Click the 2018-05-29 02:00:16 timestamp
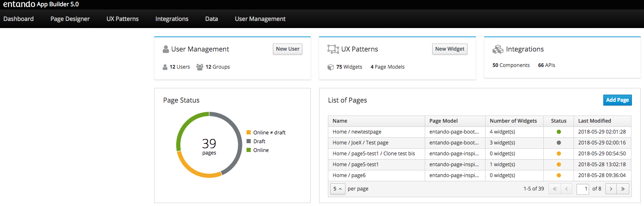This screenshot has height=206, width=644. [x=602, y=143]
